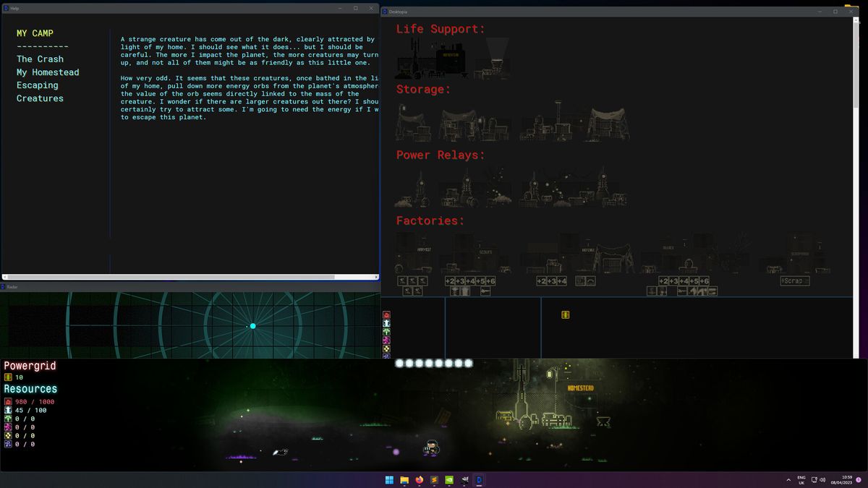Image resolution: width=868 pixels, height=488 pixels.
Task: Click +2 upgrade under Defense factory
Action: point(542,281)
